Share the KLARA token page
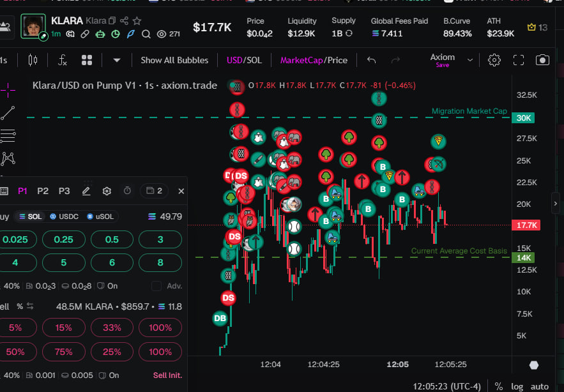The width and height of the screenshot is (564, 392). tap(124, 20)
